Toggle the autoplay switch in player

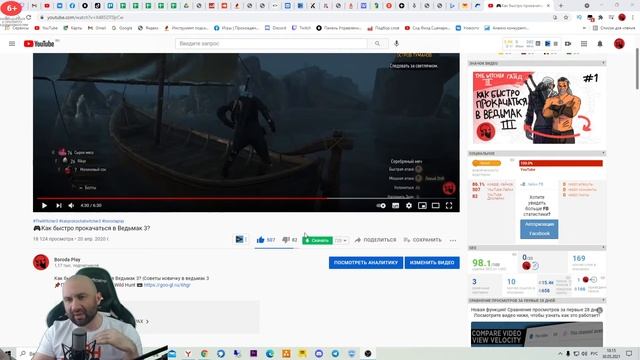[x=381, y=206]
